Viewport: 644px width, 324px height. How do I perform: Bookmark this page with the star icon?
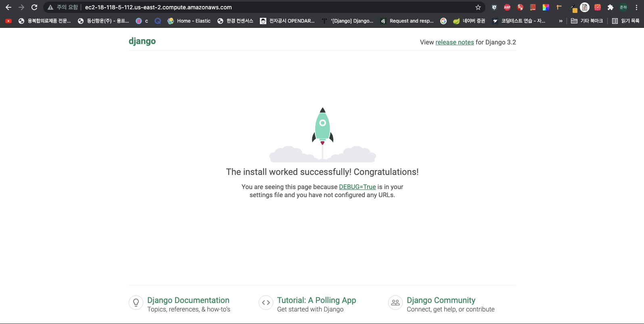pos(478,7)
